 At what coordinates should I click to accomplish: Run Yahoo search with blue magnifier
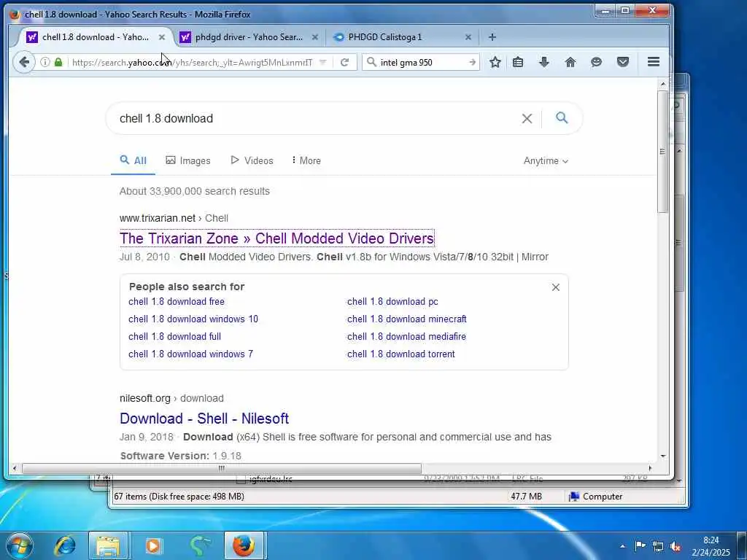pyautogui.click(x=562, y=117)
